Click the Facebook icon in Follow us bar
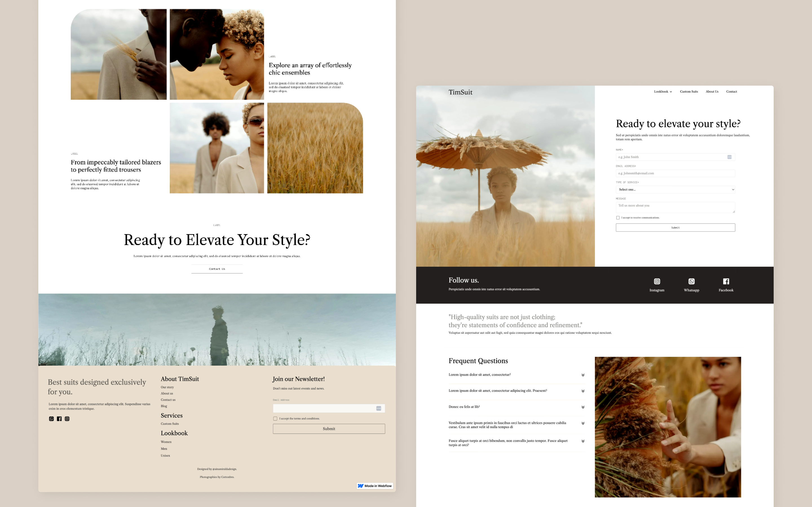 tap(726, 281)
